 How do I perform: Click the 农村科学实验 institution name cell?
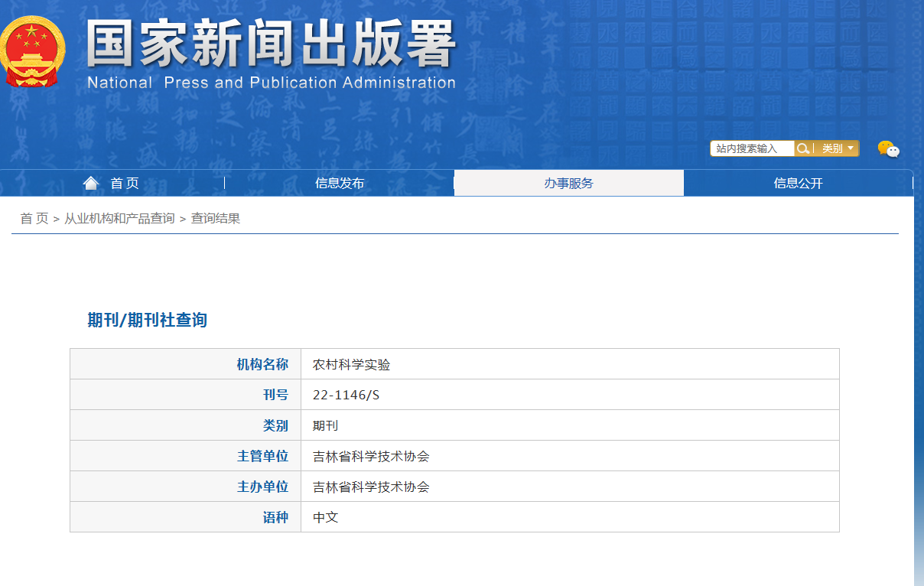tap(351, 365)
